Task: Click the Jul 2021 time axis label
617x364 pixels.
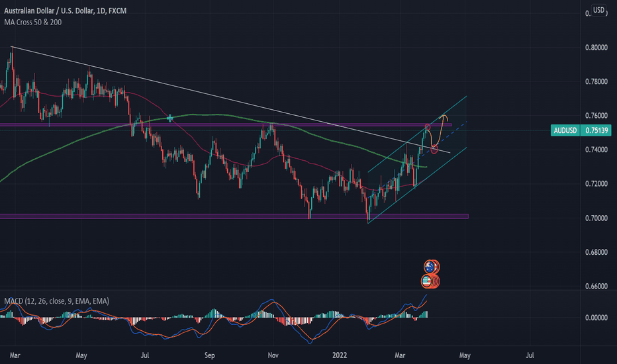Action: coord(145,355)
